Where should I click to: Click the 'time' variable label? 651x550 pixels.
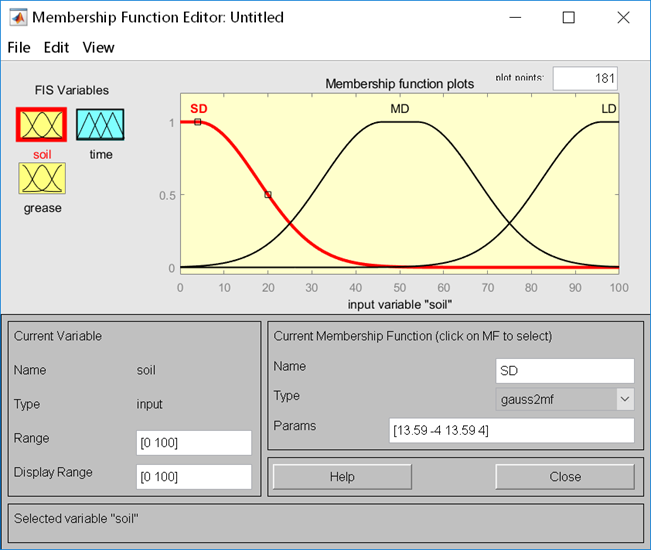tap(101, 154)
